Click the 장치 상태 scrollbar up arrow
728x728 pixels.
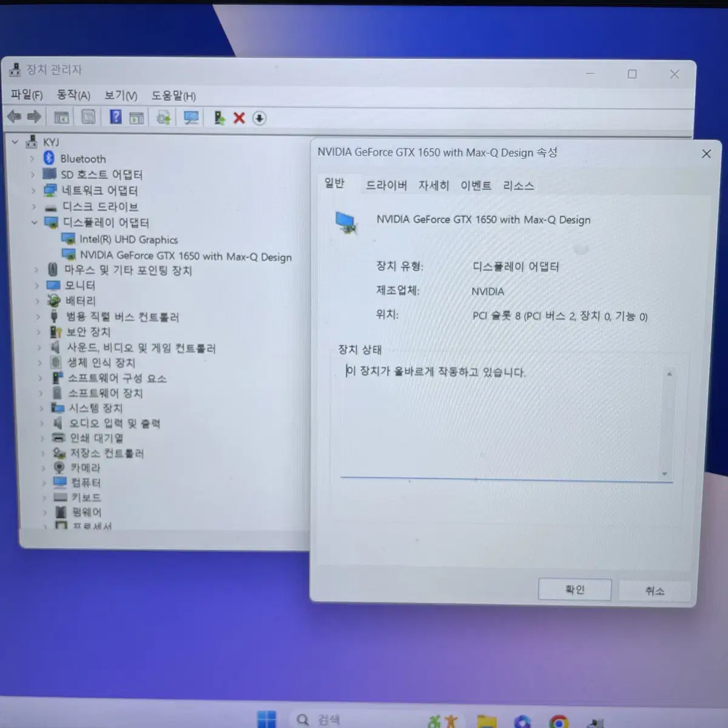[669, 374]
